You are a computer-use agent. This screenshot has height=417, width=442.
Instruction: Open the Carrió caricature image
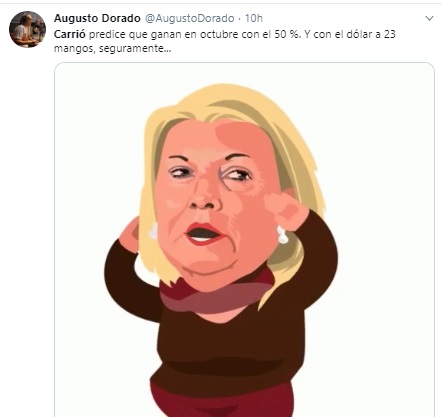(244, 239)
